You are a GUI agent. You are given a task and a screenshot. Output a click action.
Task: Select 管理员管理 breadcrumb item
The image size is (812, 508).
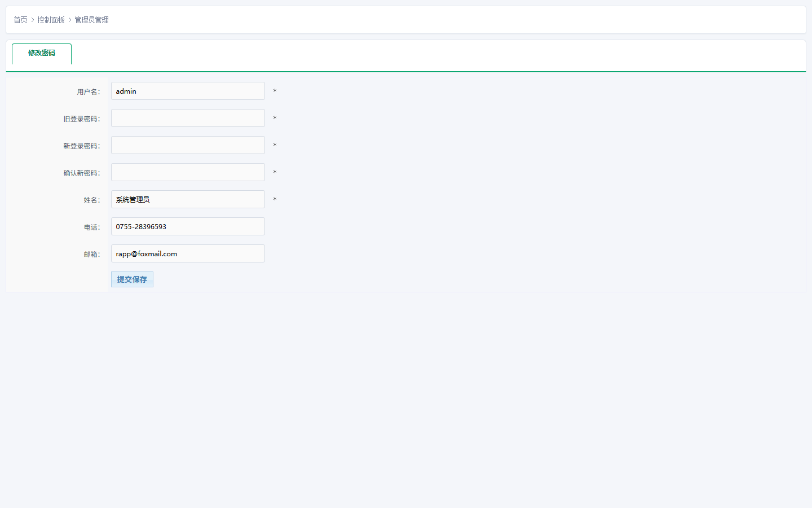tap(91, 20)
